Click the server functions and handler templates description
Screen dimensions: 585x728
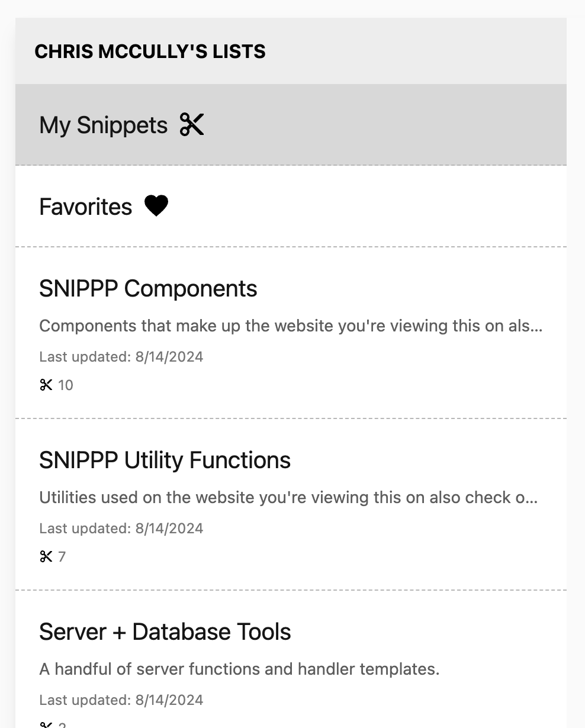[x=239, y=669]
